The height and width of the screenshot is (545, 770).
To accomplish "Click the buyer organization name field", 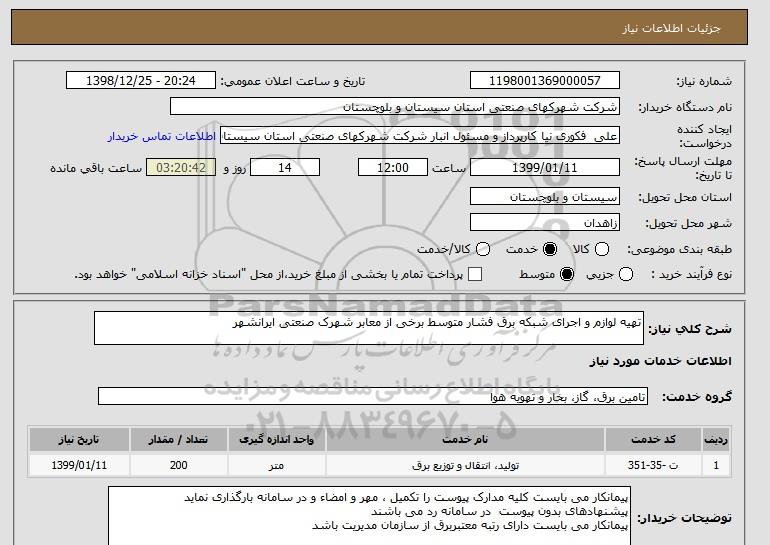I will (x=395, y=107).
